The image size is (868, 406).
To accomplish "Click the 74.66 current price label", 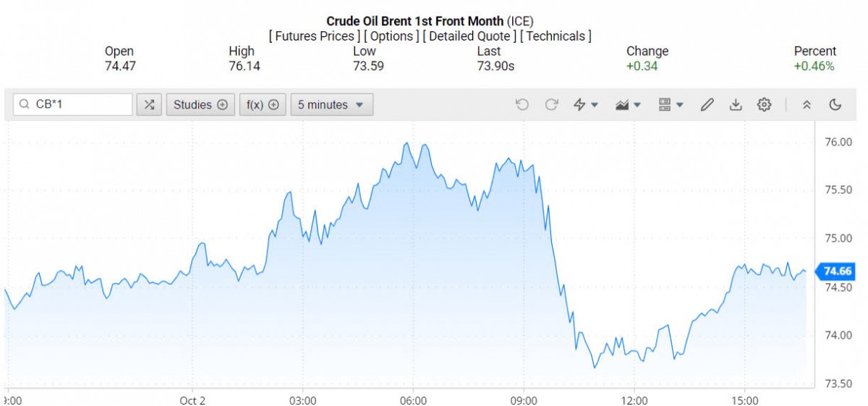I will [x=837, y=271].
